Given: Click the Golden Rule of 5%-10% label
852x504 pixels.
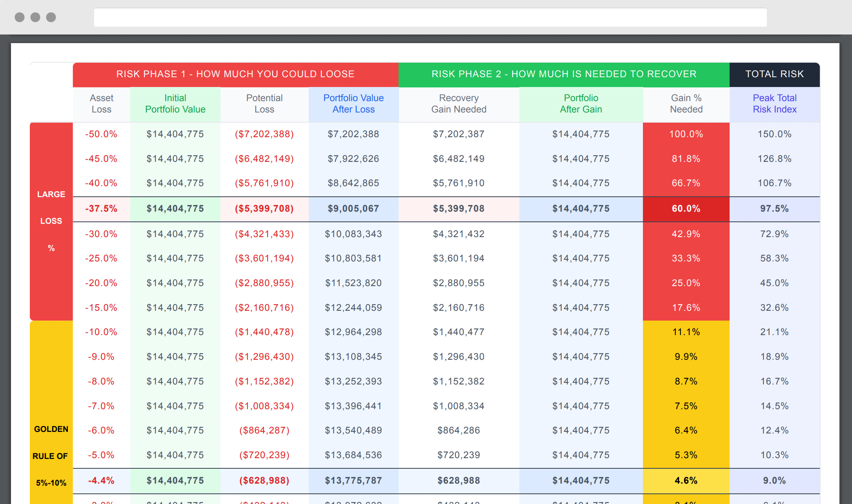Looking at the screenshot, I should (51, 456).
